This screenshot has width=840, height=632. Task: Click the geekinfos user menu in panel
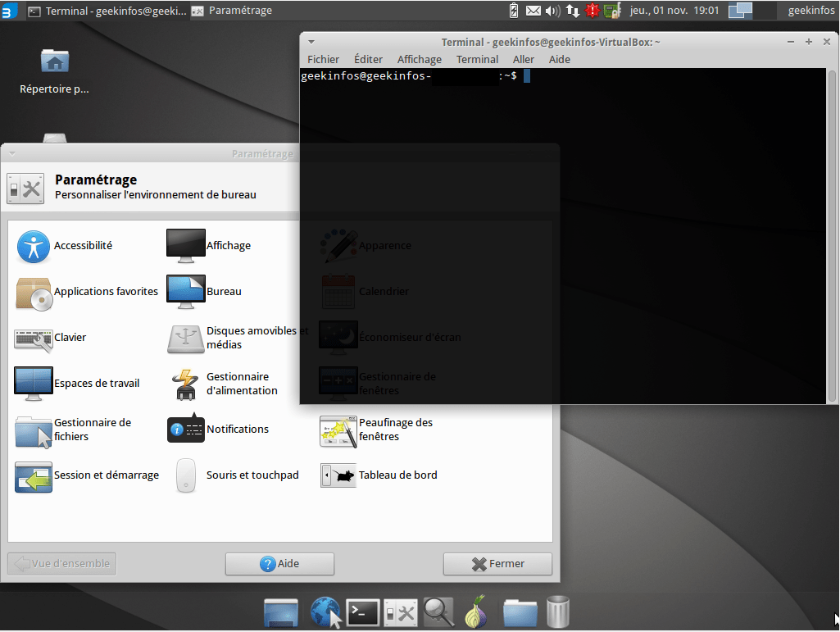tap(811, 10)
